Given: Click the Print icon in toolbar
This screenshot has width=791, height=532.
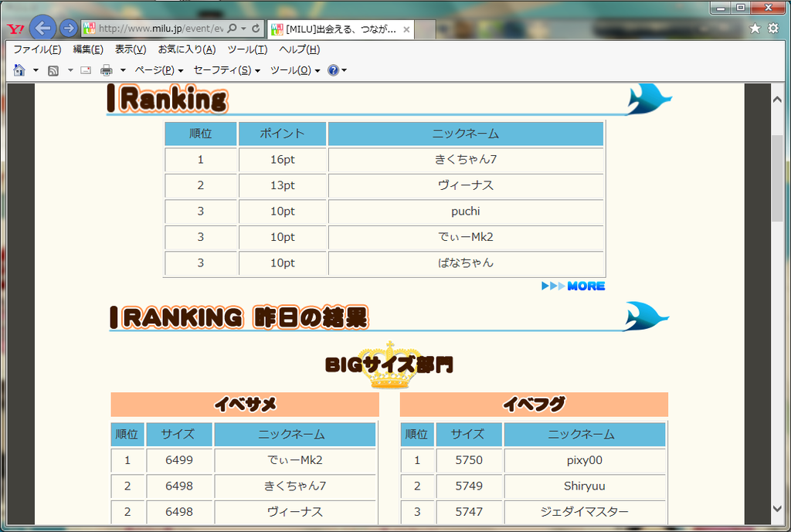Looking at the screenshot, I should (x=107, y=70).
